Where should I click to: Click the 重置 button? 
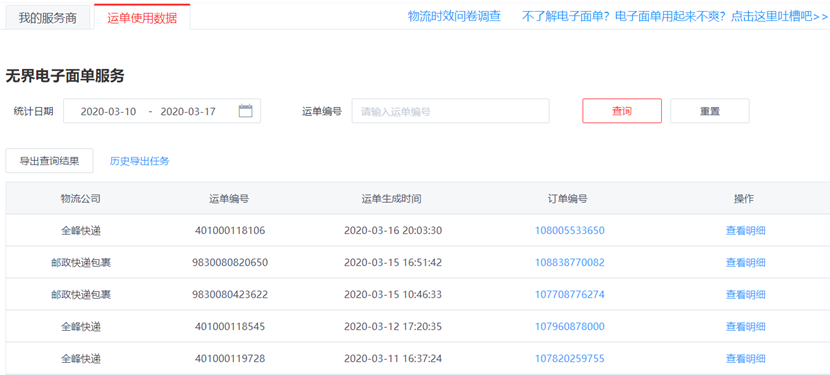tap(710, 111)
